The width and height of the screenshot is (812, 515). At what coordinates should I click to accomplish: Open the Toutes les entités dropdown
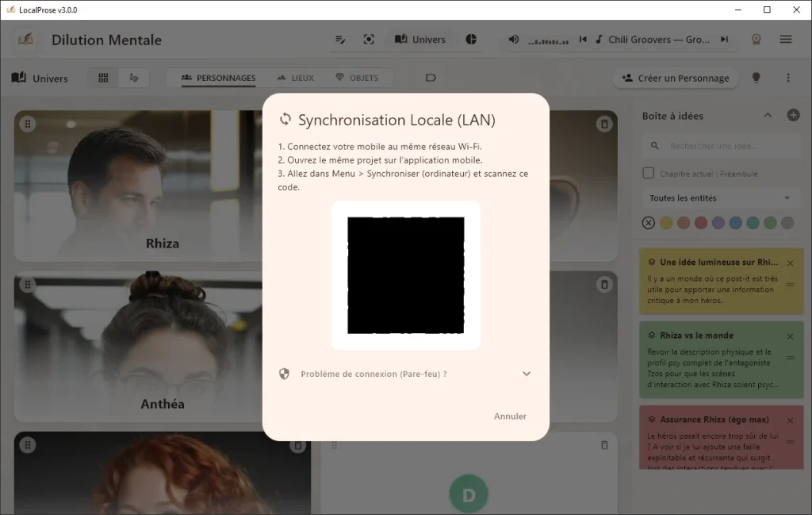(721, 198)
